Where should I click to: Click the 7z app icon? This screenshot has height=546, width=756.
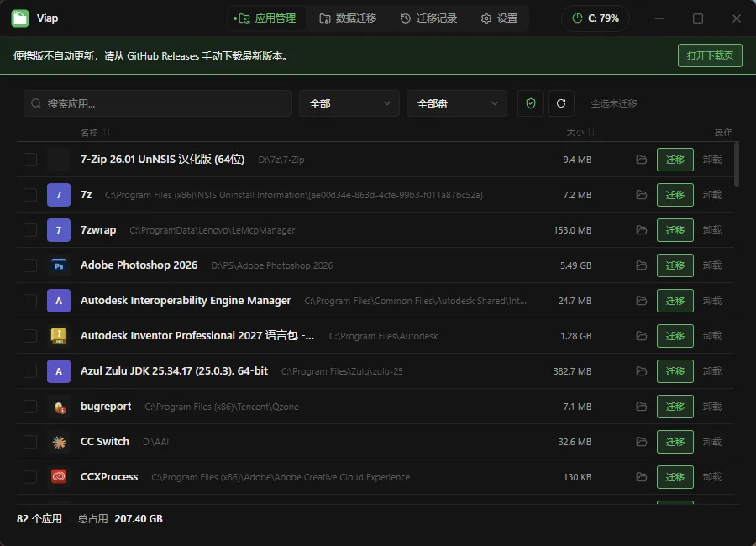(x=59, y=195)
